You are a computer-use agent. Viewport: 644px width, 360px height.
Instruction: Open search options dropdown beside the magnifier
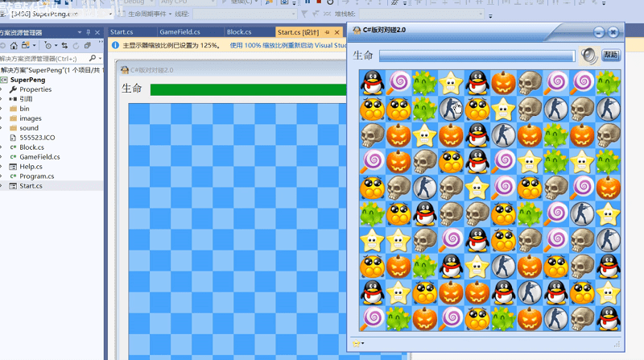point(100,58)
